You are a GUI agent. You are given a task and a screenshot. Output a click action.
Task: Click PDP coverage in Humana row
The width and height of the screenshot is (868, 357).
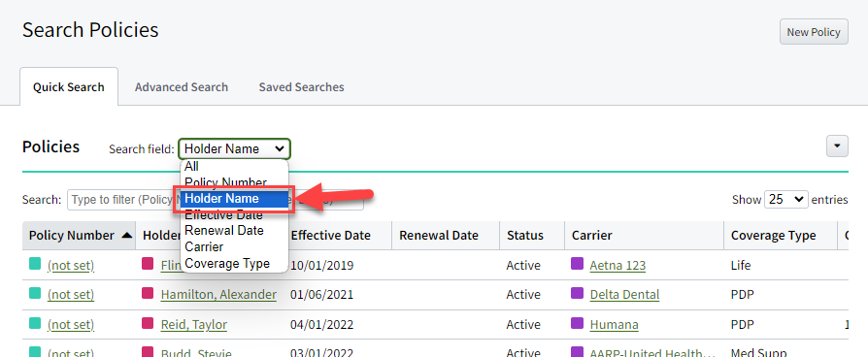click(x=742, y=324)
